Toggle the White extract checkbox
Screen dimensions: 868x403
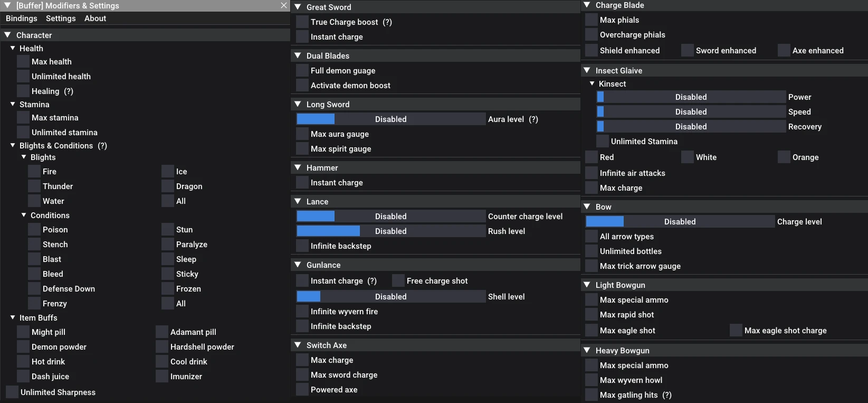click(688, 157)
